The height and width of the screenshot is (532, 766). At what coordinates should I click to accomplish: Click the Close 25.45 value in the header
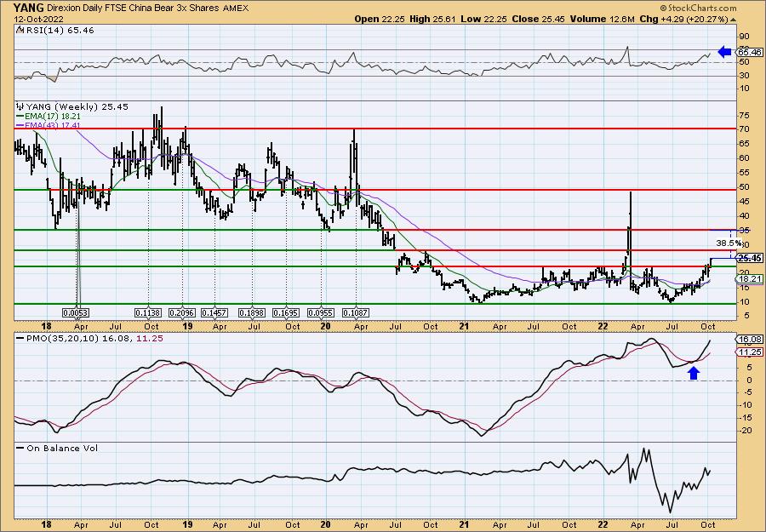pos(539,19)
